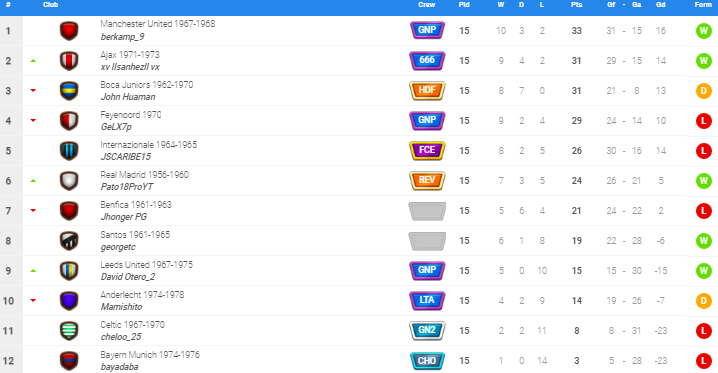The width and height of the screenshot is (718, 373).
Task: Open the REV crew badge
Action: pos(427,180)
